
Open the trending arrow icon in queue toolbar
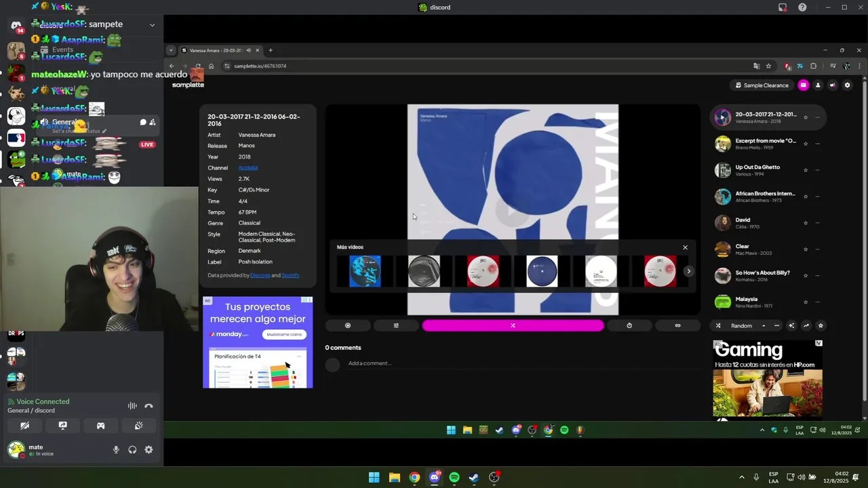[x=806, y=326]
